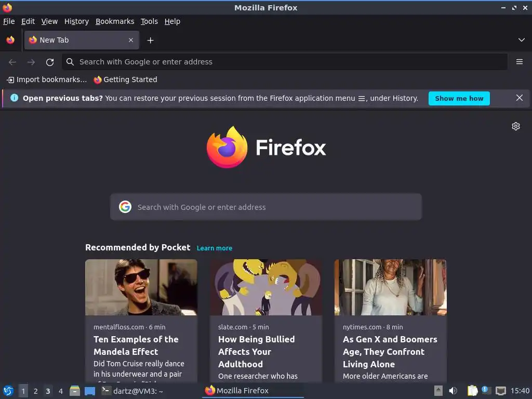The height and width of the screenshot is (399, 532).
Task: Open the History menu
Action: 76,21
